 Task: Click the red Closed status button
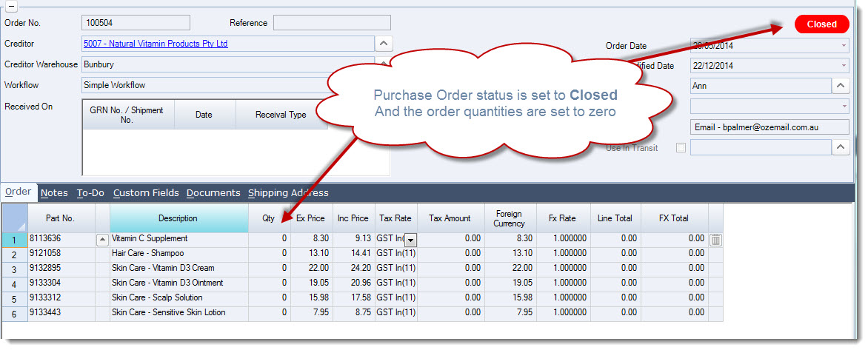click(x=821, y=24)
